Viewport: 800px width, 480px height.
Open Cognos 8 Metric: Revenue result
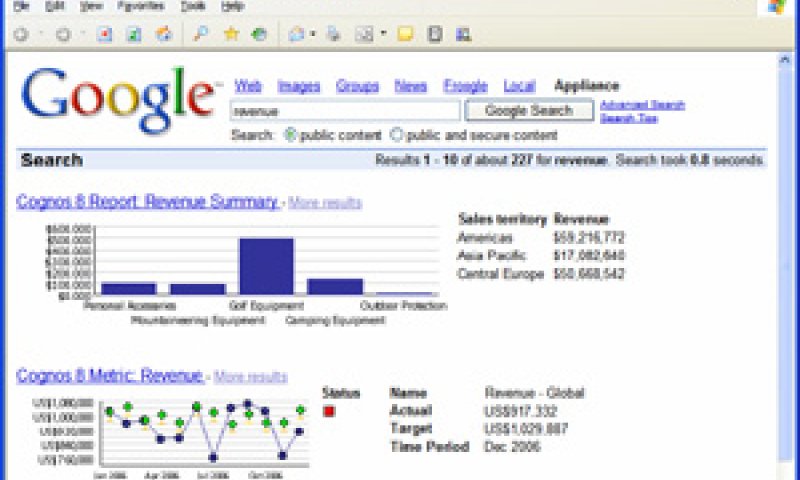pyautogui.click(x=110, y=376)
